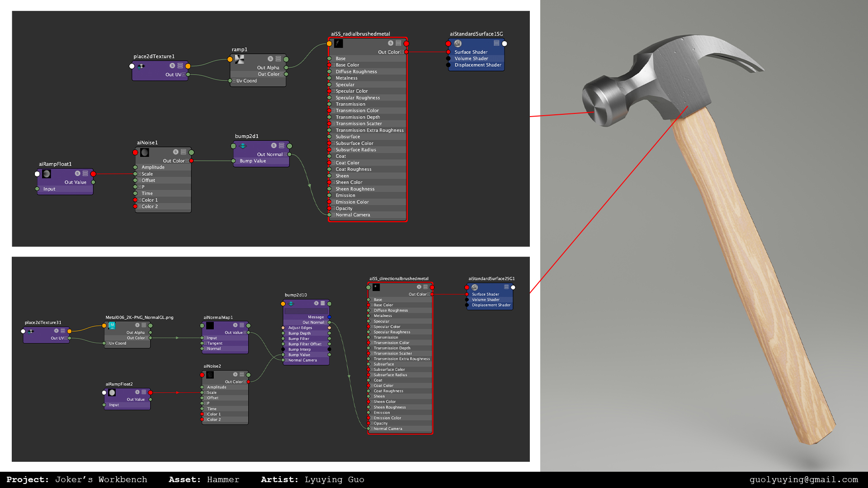Click the Out Color output port of aiNoise2
Screen dimensions: 868x488
click(x=249, y=382)
